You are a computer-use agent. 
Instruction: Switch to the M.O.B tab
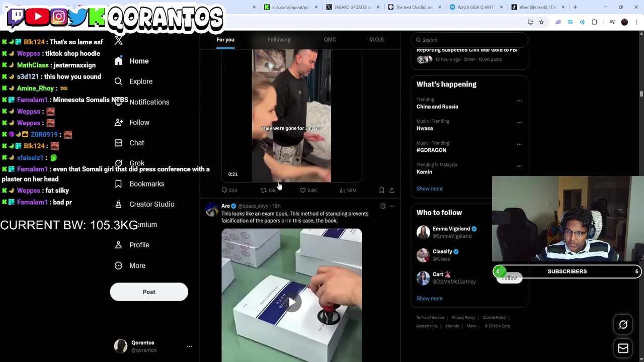[376, 40]
